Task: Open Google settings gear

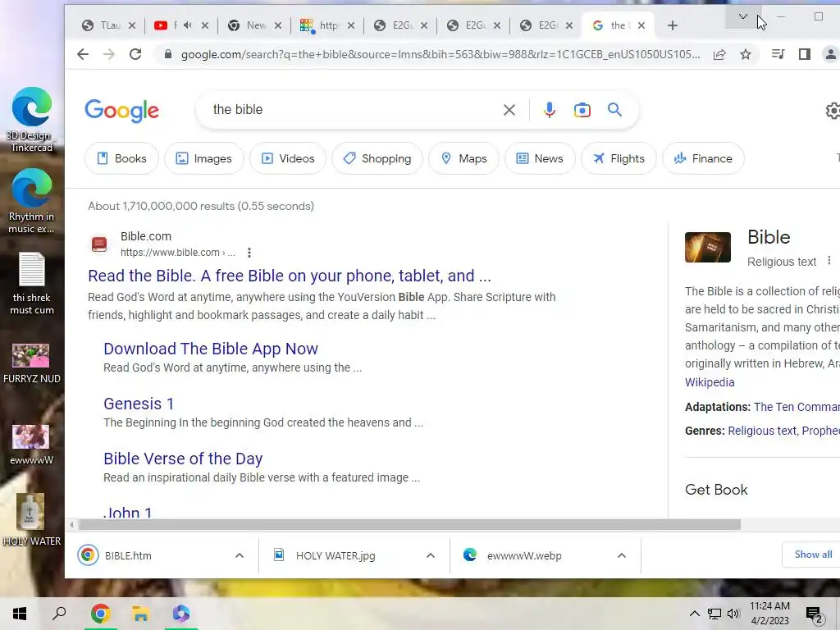Action: pyautogui.click(x=833, y=111)
